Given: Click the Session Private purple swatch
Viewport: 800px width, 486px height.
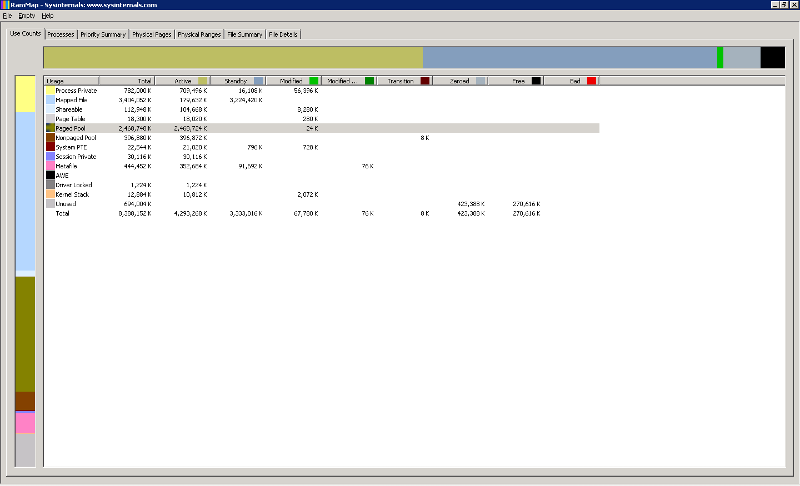Looking at the screenshot, I should pyautogui.click(x=50, y=157).
